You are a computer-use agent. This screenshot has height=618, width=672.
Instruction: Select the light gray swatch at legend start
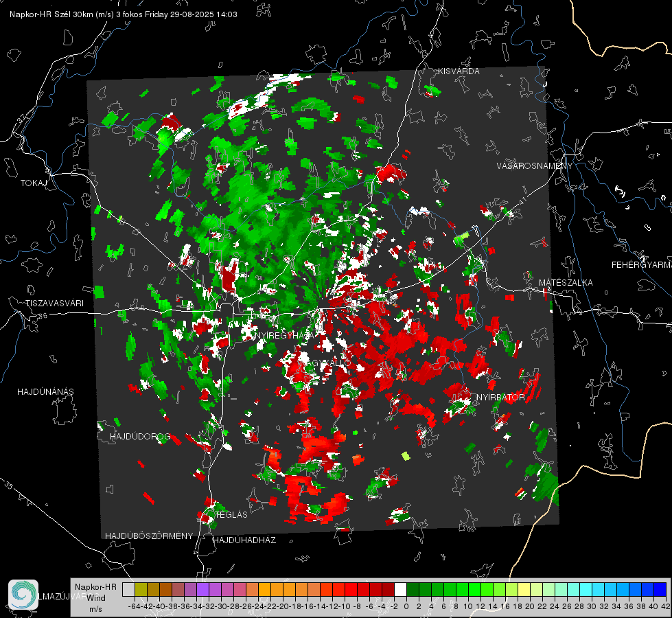[x=128, y=590]
